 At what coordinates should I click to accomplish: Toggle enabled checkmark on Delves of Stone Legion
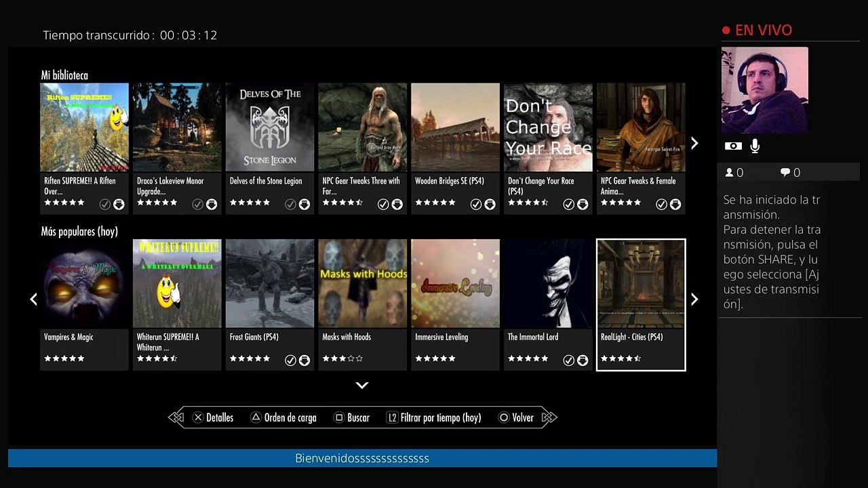tap(290, 204)
